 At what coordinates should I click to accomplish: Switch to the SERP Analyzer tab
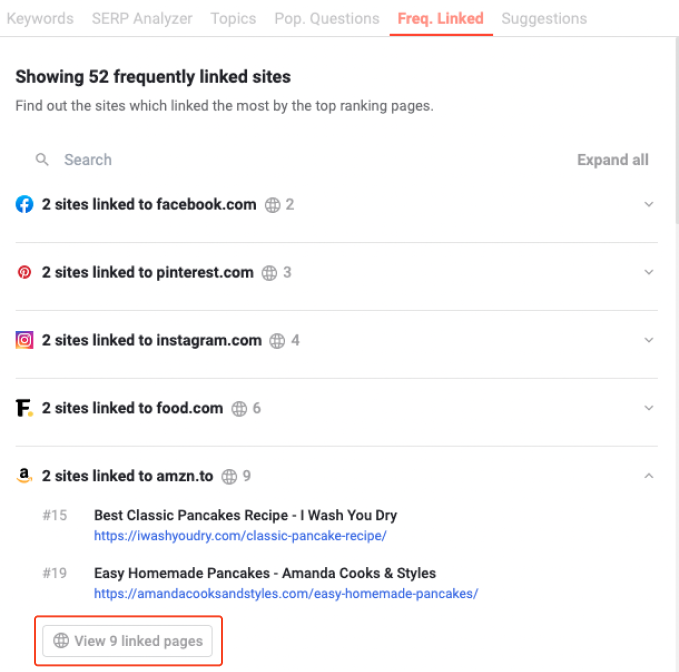pos(142,19)
